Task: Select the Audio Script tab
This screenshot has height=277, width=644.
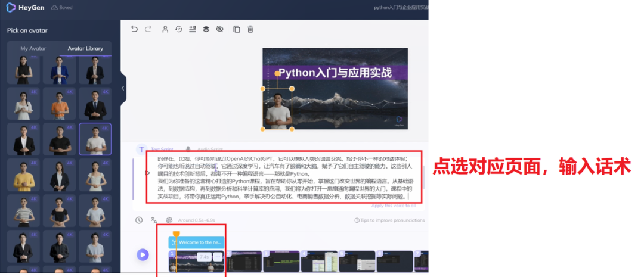Action: coord(210,150)
